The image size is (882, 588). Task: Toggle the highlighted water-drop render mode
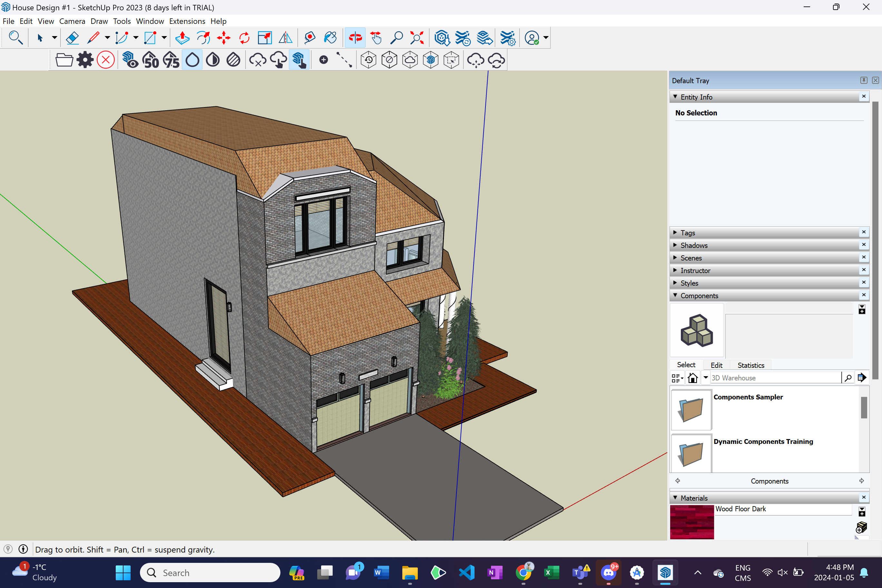point(192,60)
